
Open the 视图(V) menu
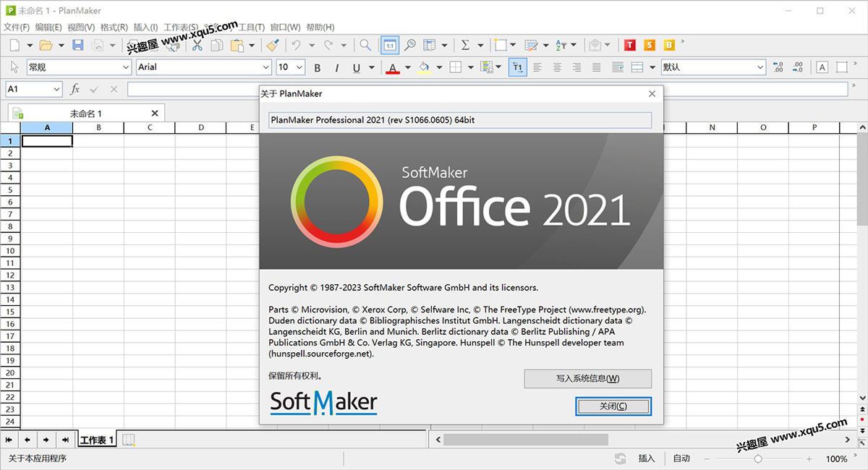click(x=81, y=27)
